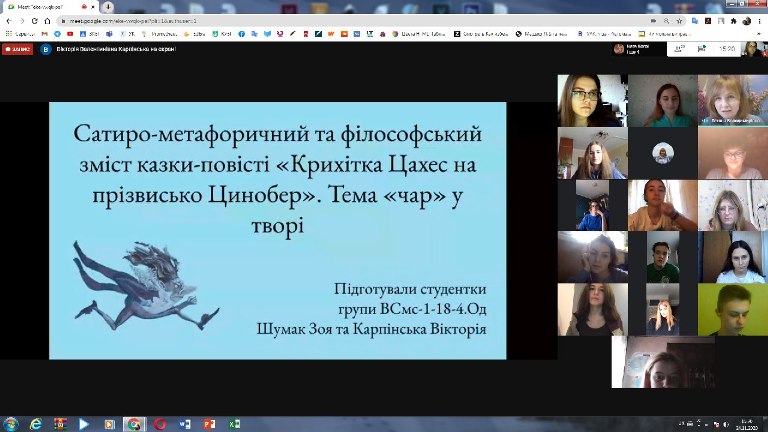Click the meeting time 15:20

coord(727,49)
